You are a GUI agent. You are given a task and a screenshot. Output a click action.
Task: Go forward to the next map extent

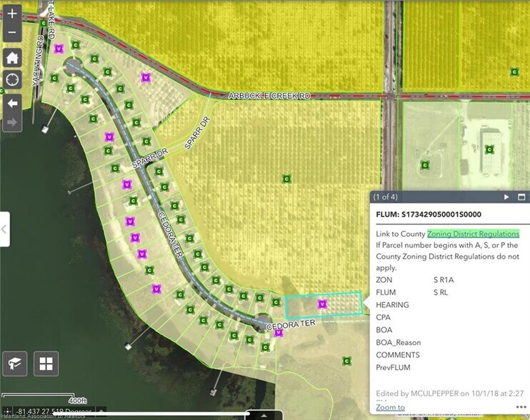13,122
